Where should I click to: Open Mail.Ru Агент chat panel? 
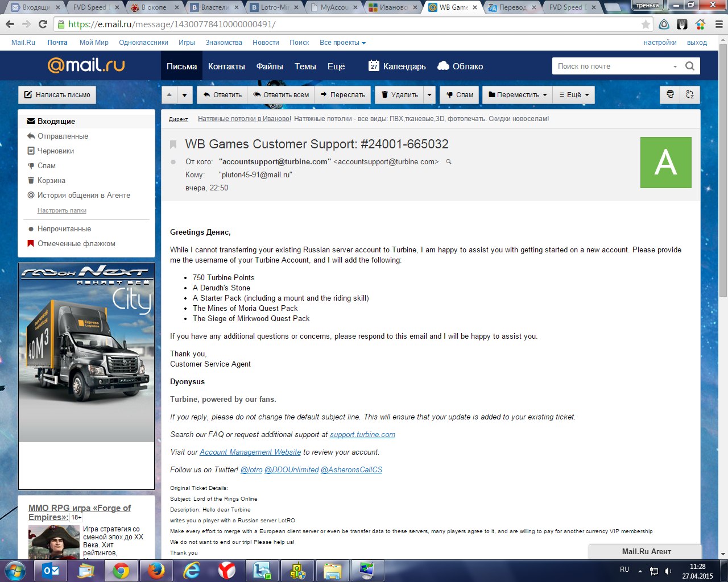(x=646, y=551)
